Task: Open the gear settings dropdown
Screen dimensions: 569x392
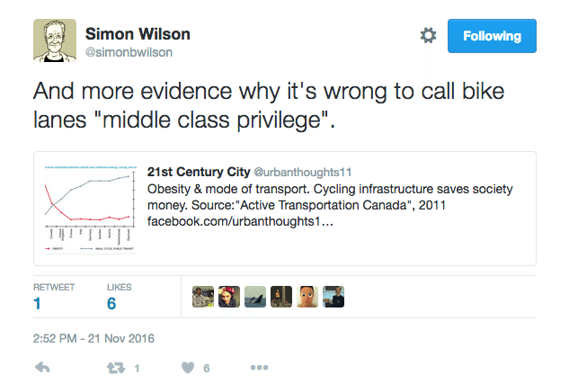Action: 429,36
